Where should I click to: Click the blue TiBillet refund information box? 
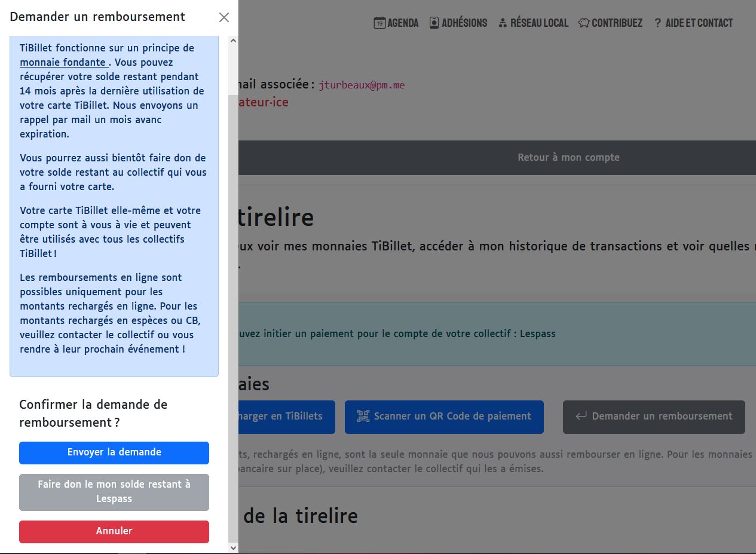[114, 197]
